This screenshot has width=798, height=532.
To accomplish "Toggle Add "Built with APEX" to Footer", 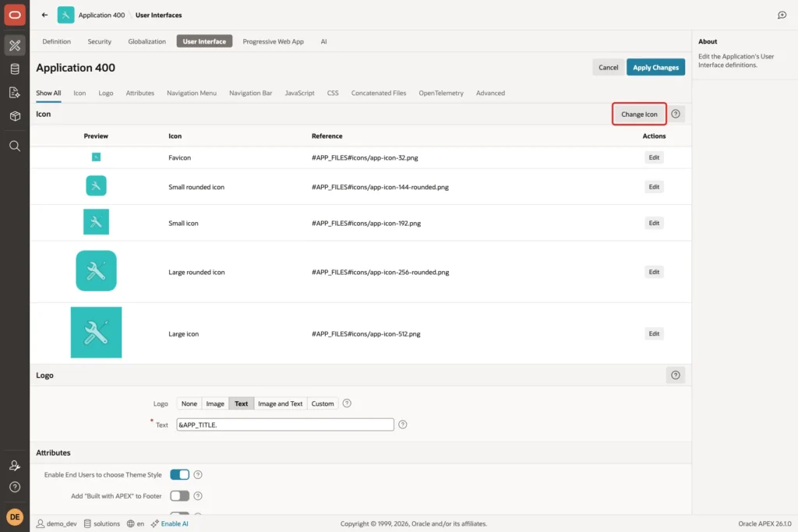I will pos(180,496).
